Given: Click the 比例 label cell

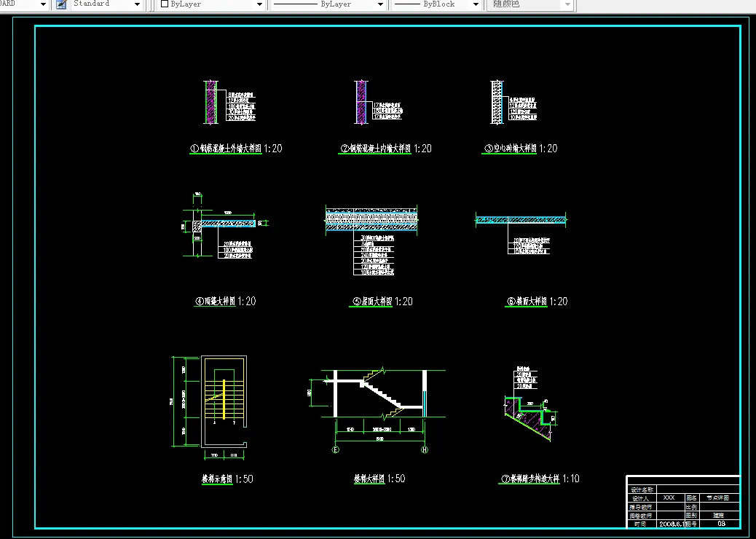Looking at the screenshot, I should (x=691, y=507).
